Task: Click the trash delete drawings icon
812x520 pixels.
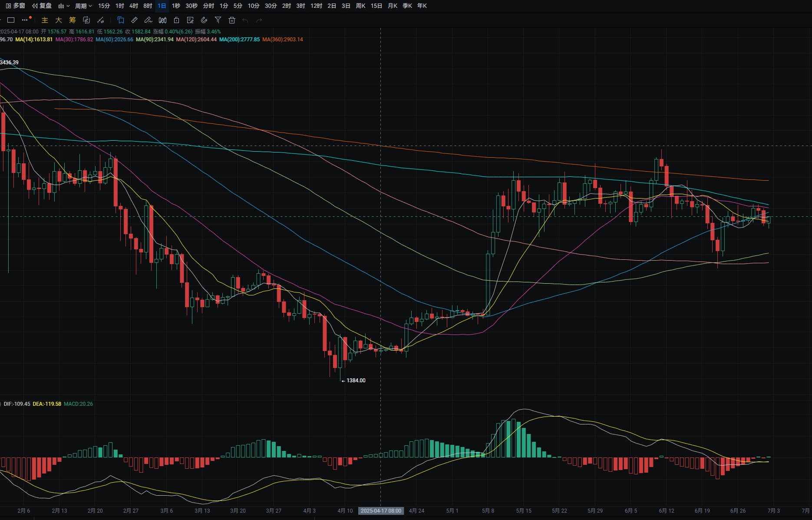Action: tap(232, 20)
